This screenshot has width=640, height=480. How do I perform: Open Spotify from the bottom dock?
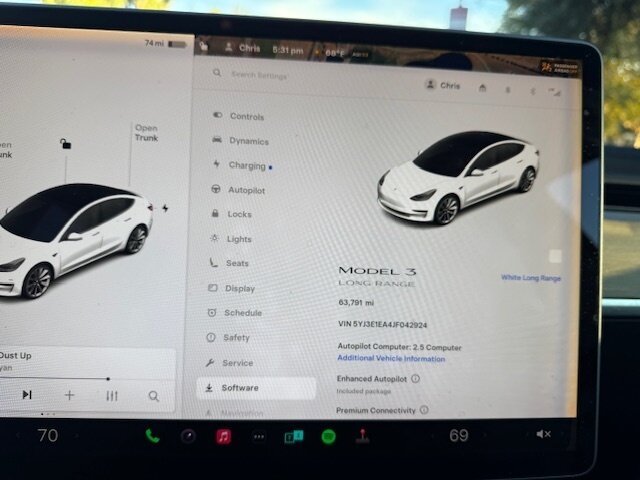(x=328, y=436)
